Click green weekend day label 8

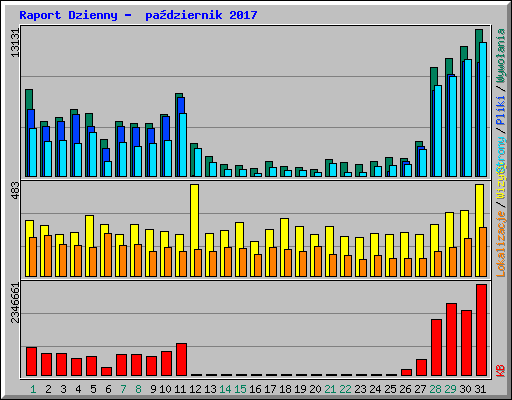tap(138, 389)
